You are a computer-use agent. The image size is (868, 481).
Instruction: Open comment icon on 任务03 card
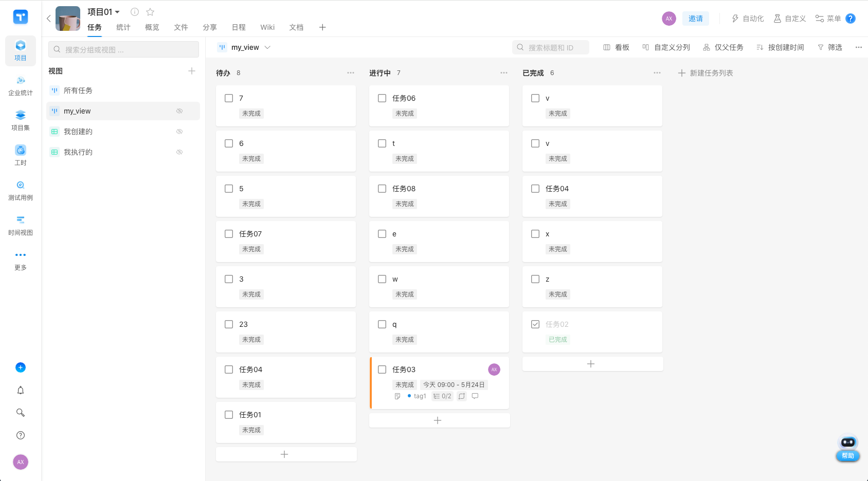click(x=475, y=396)
